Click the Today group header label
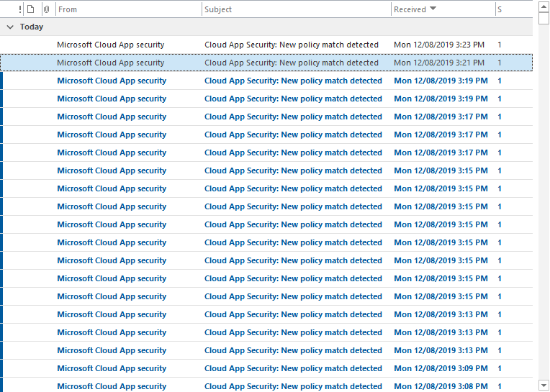550x392 pixels. pyautogui.click(x=32, y=27)
